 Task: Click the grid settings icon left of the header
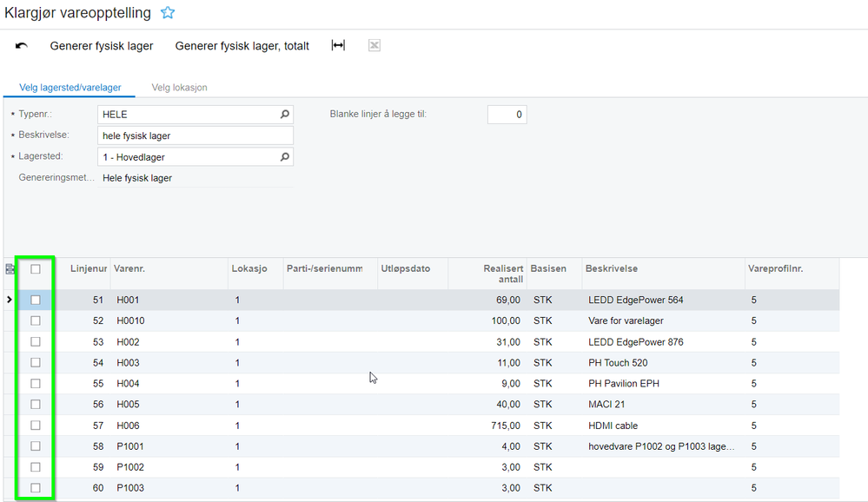coord(10,269)
